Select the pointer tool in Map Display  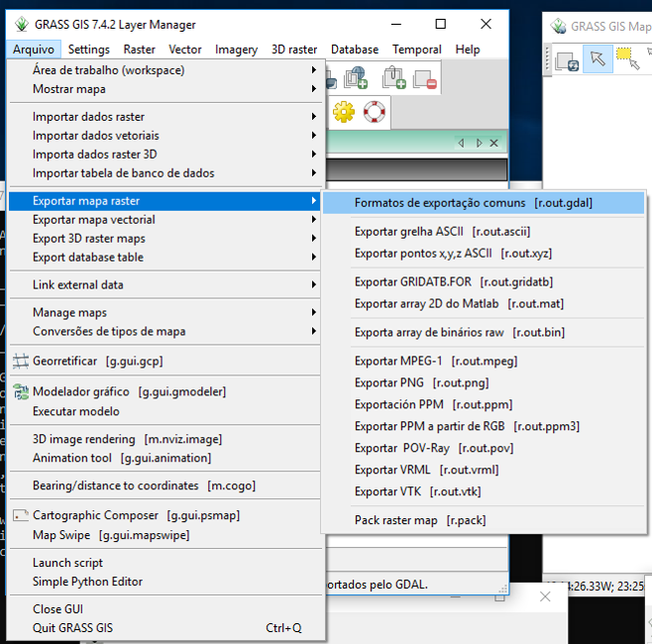598,59
